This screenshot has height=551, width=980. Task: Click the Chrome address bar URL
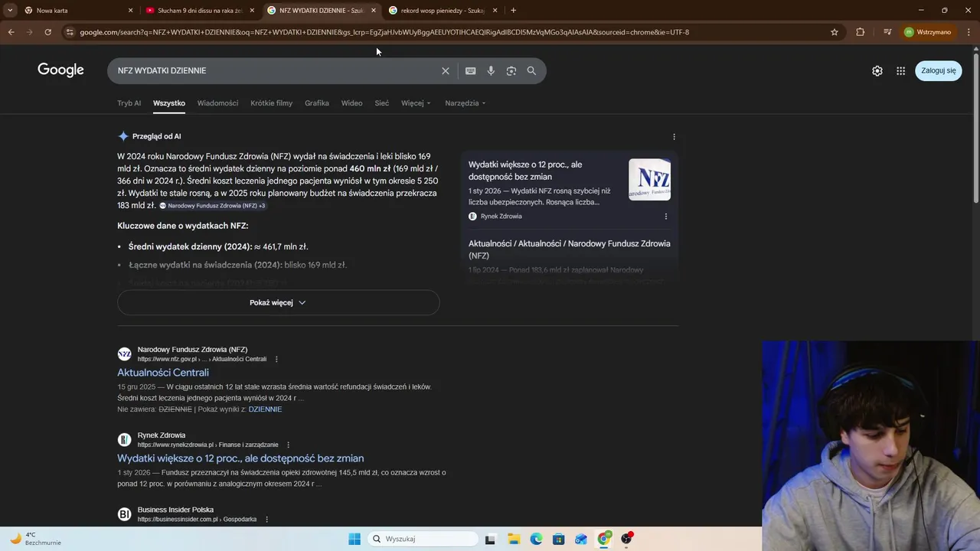click(384, 32)
